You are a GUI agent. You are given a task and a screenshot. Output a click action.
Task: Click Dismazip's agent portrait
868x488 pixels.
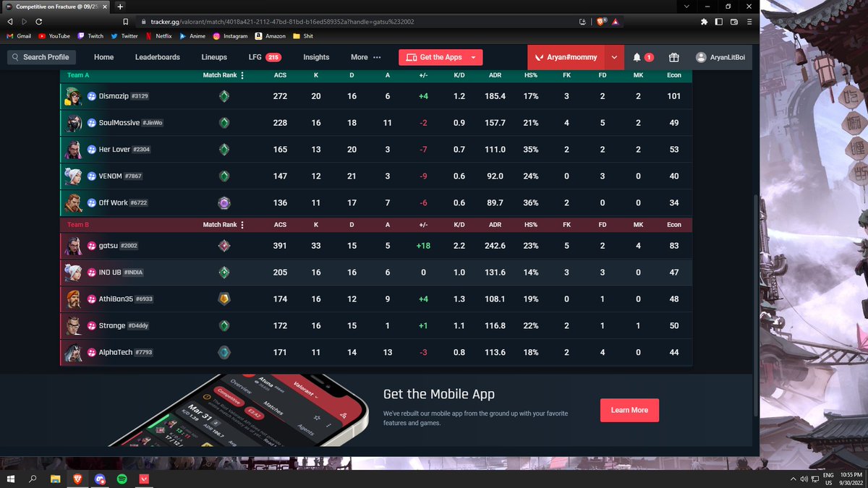click(73, 96)
